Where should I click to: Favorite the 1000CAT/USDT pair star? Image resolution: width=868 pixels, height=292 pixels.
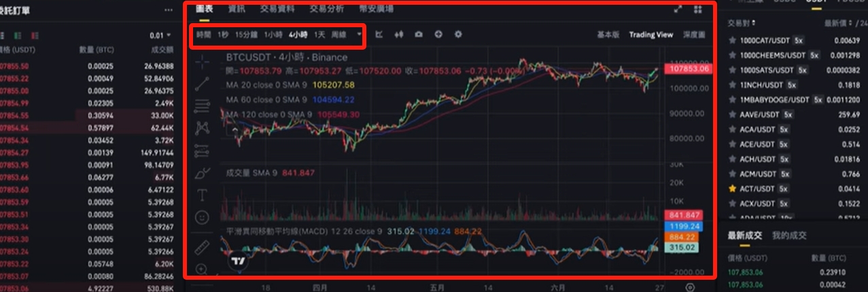[x=732, y=40]
